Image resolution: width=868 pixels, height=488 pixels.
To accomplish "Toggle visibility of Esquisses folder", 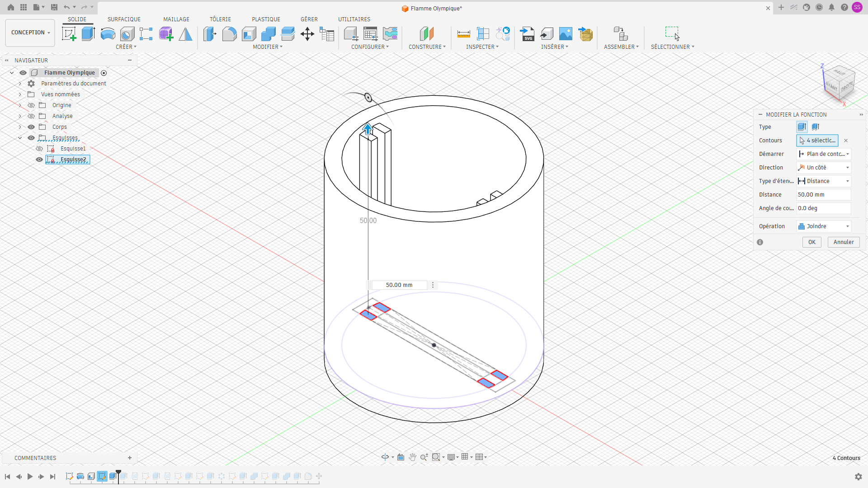I will [31, 138].
